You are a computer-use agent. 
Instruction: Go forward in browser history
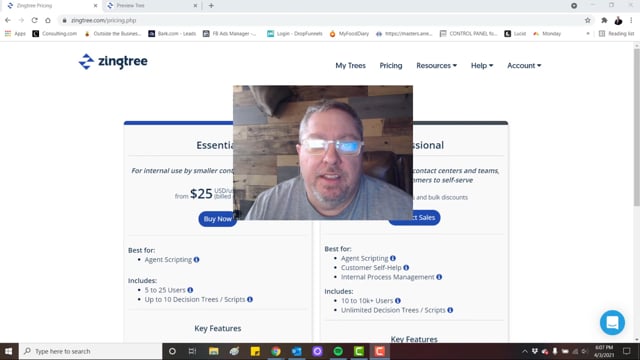21,20
